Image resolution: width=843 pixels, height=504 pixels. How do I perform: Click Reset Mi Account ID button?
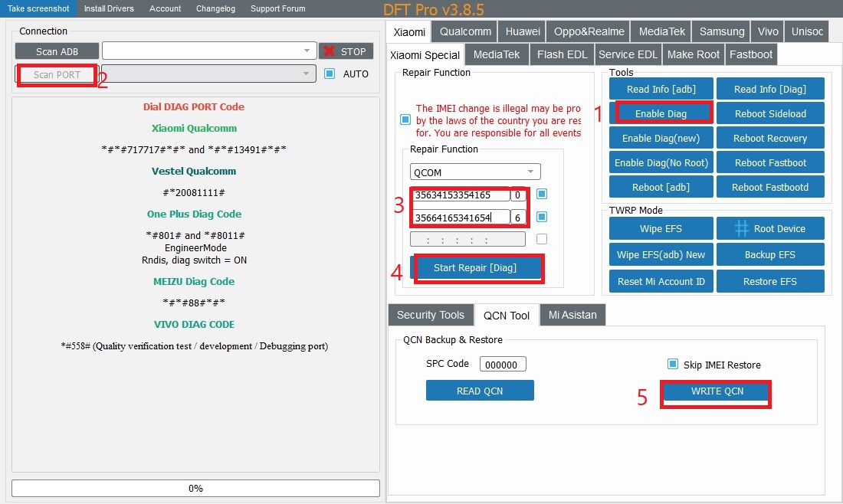[x=661, y=281]
